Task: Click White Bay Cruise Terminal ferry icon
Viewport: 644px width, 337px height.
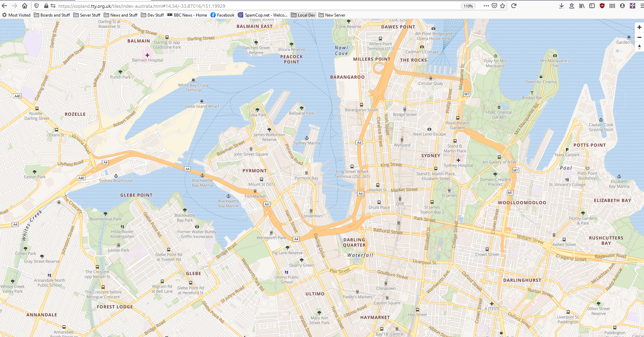Action: click(193, 80)
